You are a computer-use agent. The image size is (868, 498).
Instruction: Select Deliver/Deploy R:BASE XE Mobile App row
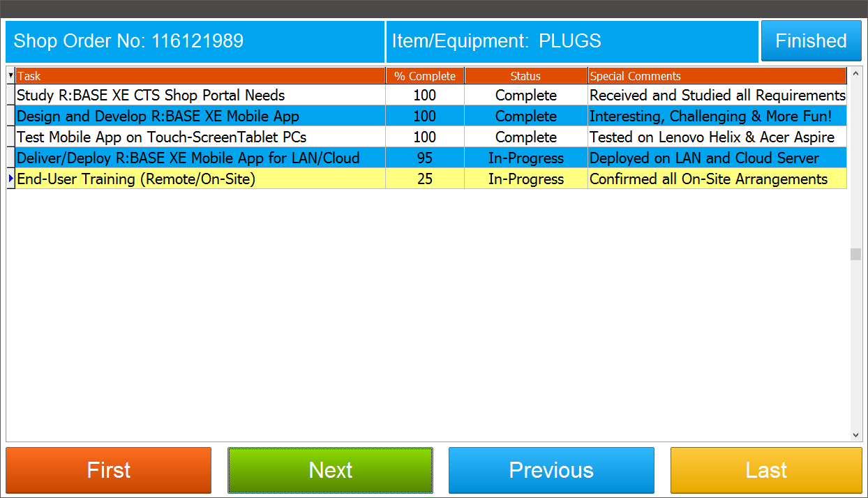click(188, 158)
